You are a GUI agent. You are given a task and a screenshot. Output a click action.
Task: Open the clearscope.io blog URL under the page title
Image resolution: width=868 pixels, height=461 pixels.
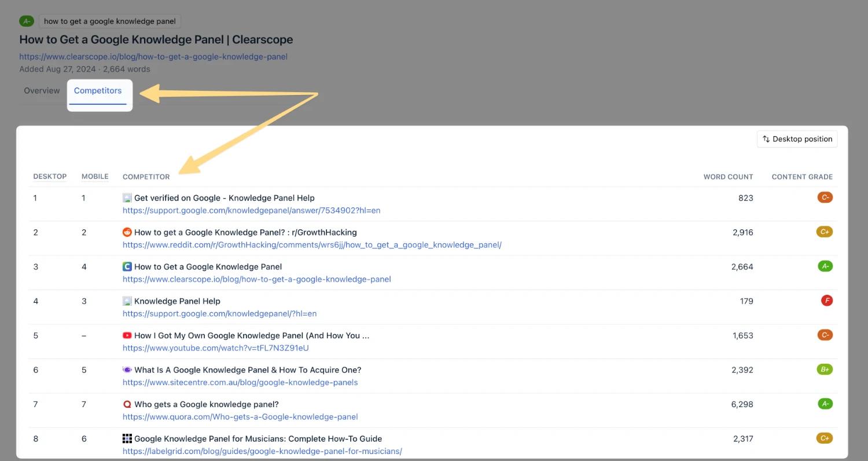153,57
